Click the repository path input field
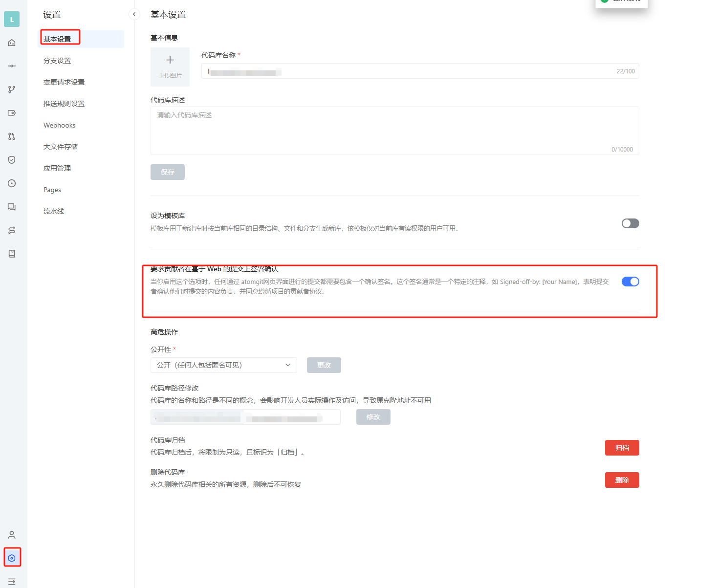This screenshot has width=718, height=588. click(x=245, y=417)
